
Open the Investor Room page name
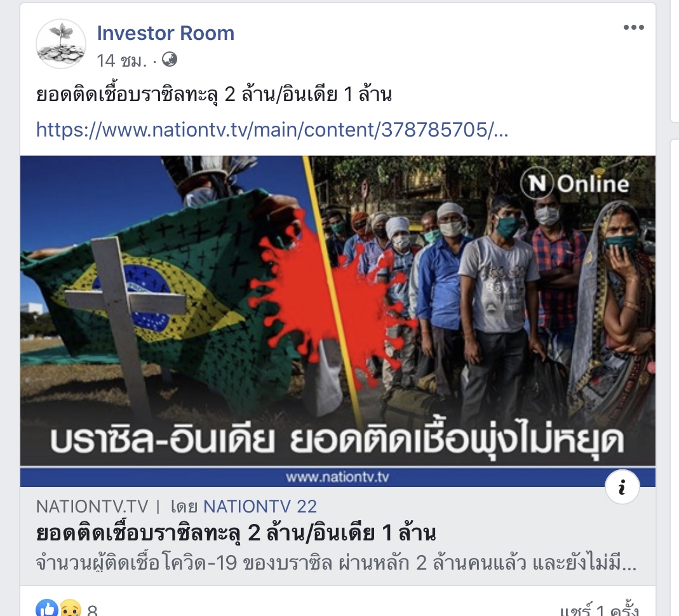(x=165, y=33)
